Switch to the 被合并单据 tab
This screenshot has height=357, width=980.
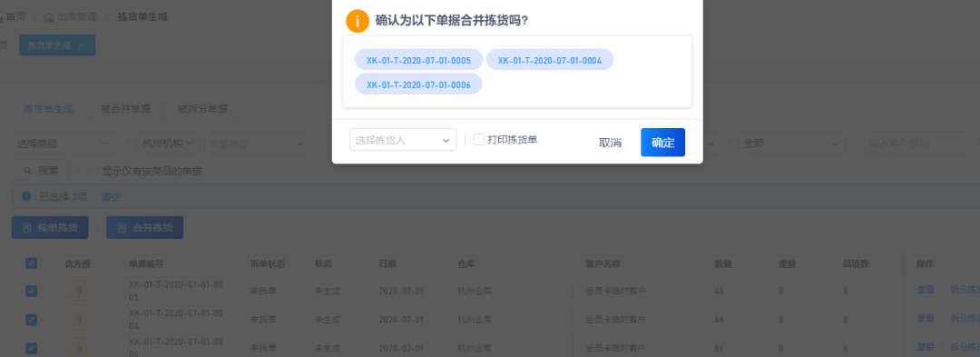(x=125, y=109)
